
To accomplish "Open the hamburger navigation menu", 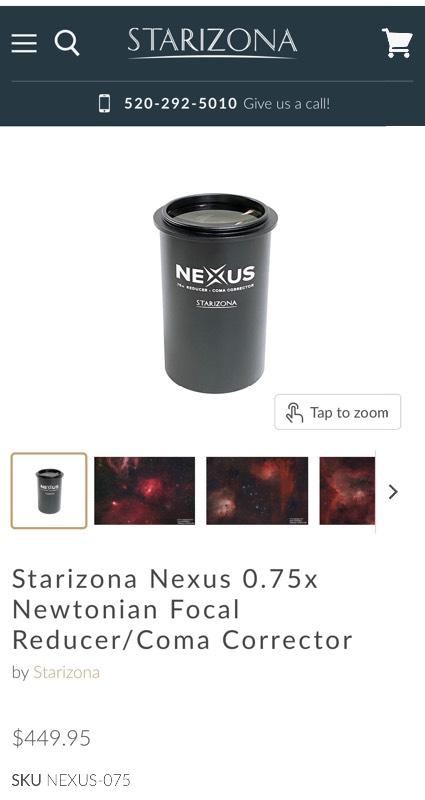I will (x=24, y=43).
